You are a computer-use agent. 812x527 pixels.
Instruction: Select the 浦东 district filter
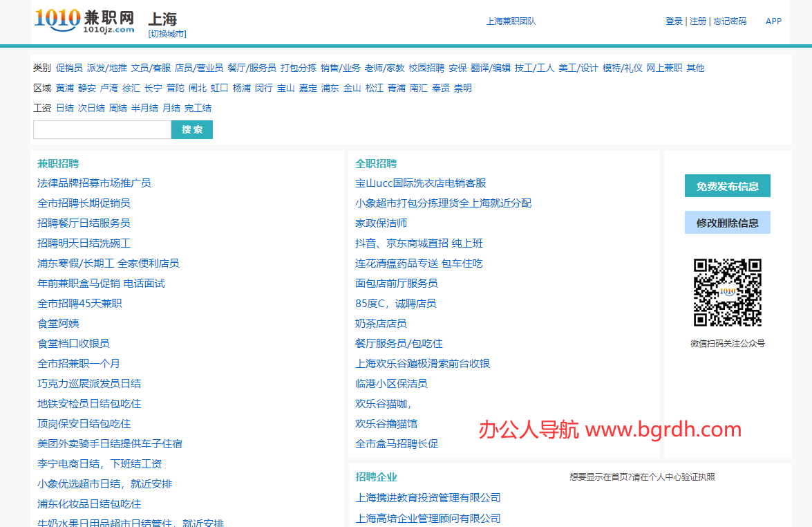coord(330,88)
